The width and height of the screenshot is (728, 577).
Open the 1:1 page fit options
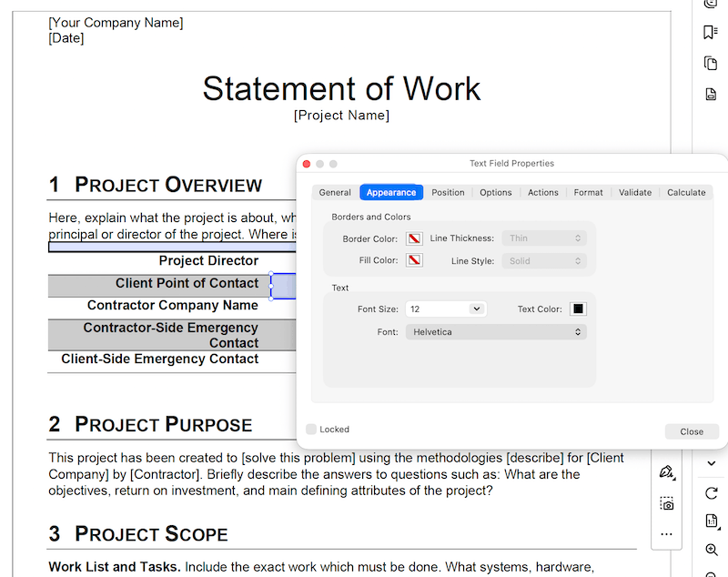tap(712, 521)
